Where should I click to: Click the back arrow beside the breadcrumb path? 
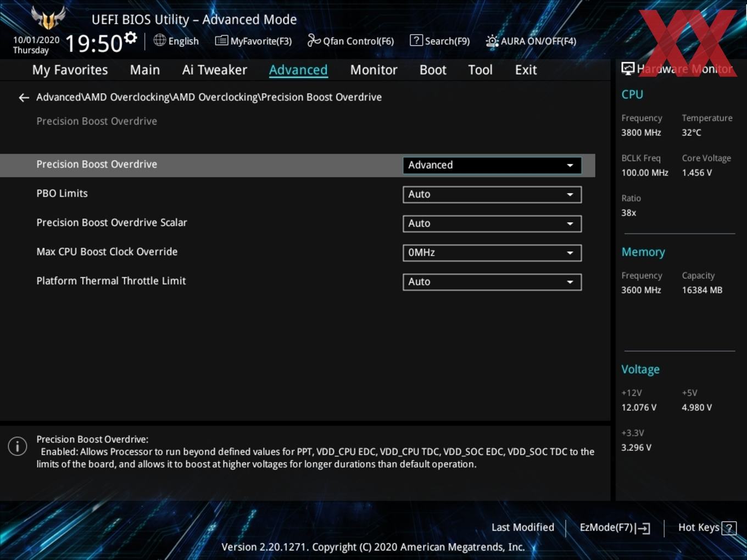tap(24, 98)
